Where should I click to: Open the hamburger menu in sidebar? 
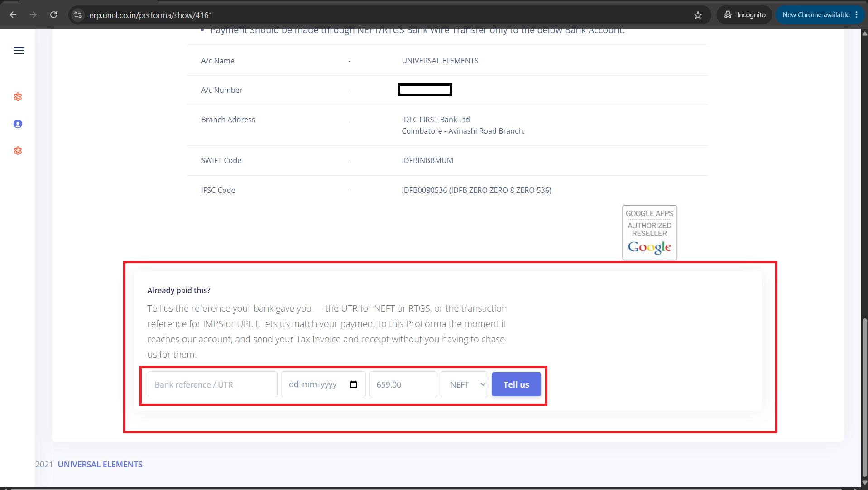(x=19, y=51)
